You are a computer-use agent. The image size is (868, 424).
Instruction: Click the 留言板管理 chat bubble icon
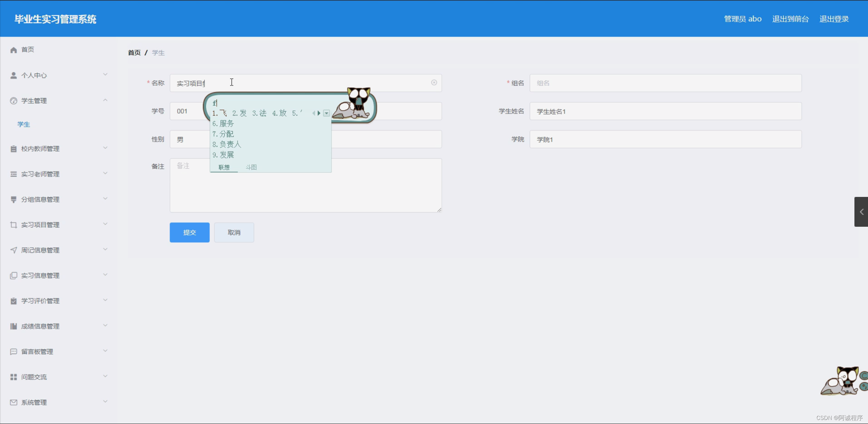click(14, 351)
